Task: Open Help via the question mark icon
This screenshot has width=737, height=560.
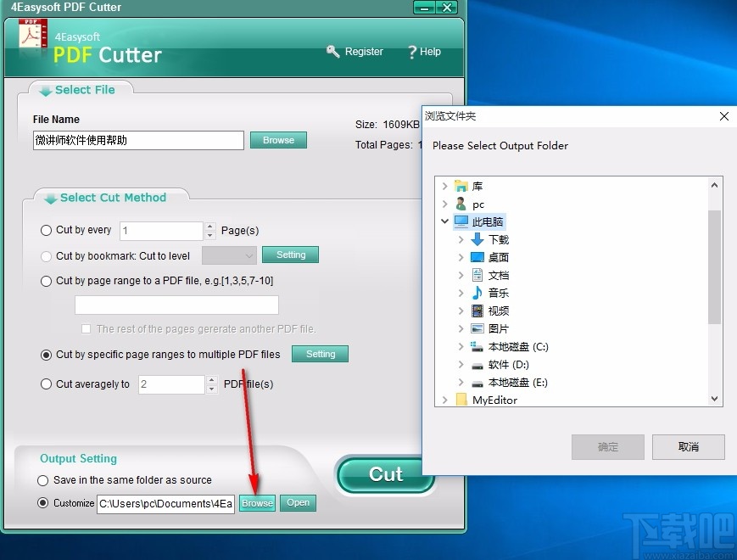Action: [411, 51]
